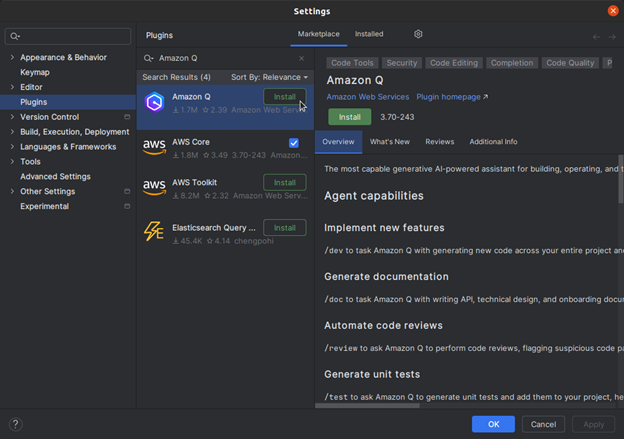This screenshot has width=624, height=439.
Task: Click the AWS Core logo icon
Action: tap(154, 148)
